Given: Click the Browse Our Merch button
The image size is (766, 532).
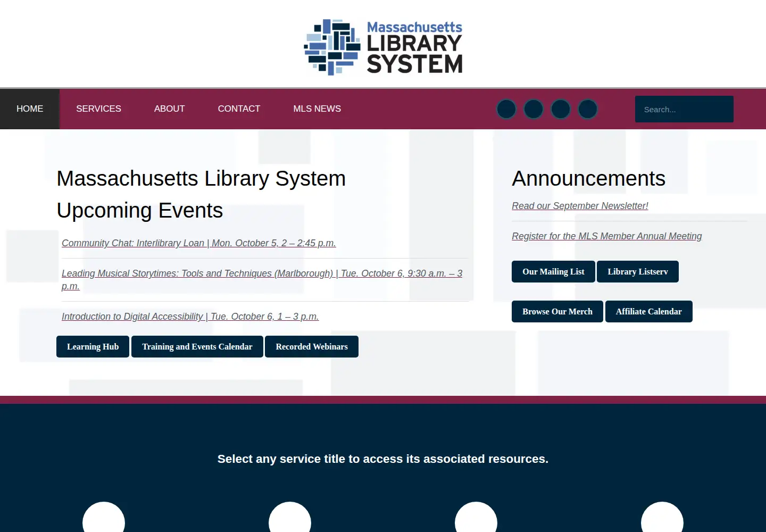Looking at the screenshot, I should point(557,312).
